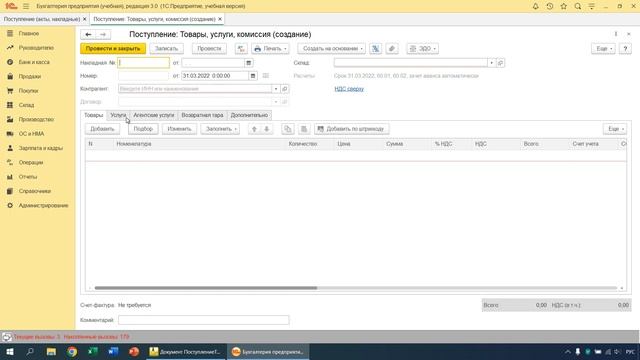Switch to Поступление (акты, накладные) window tab
Screen dimensions: 640x360
click(x=42, y=19)
